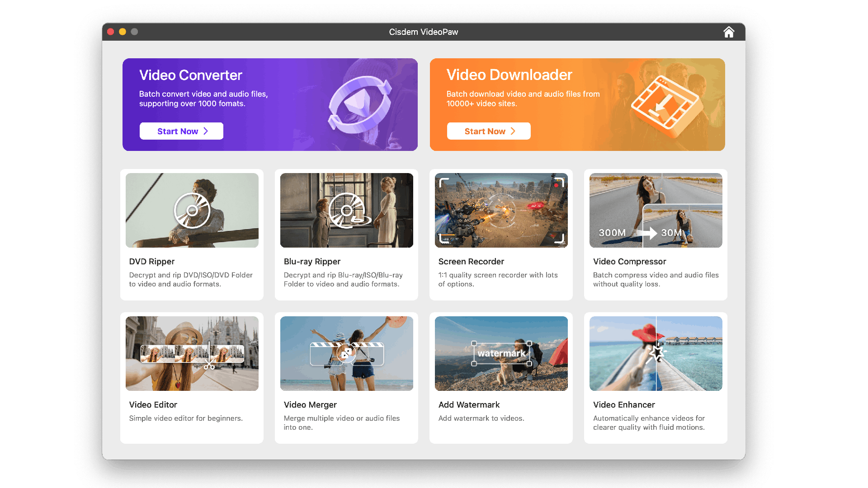Click 'Batch download video and audio files' description

[x=523, y=99]
